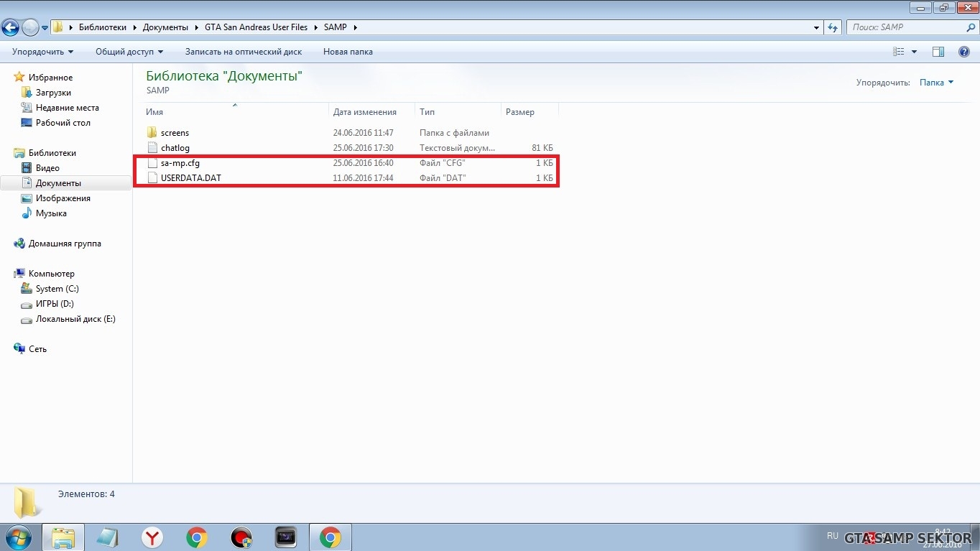
Task: Click the 81 КБ size of chatlog
Action: click(x=542, y=148)
